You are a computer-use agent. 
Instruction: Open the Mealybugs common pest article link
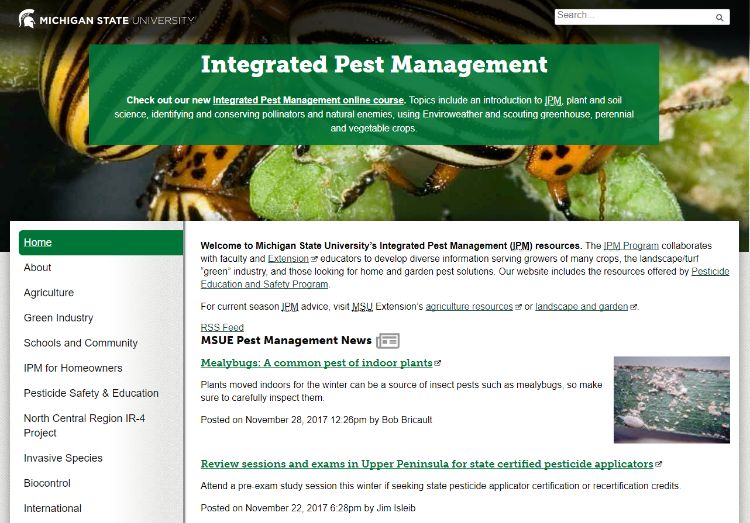click(x=317, y=363)
